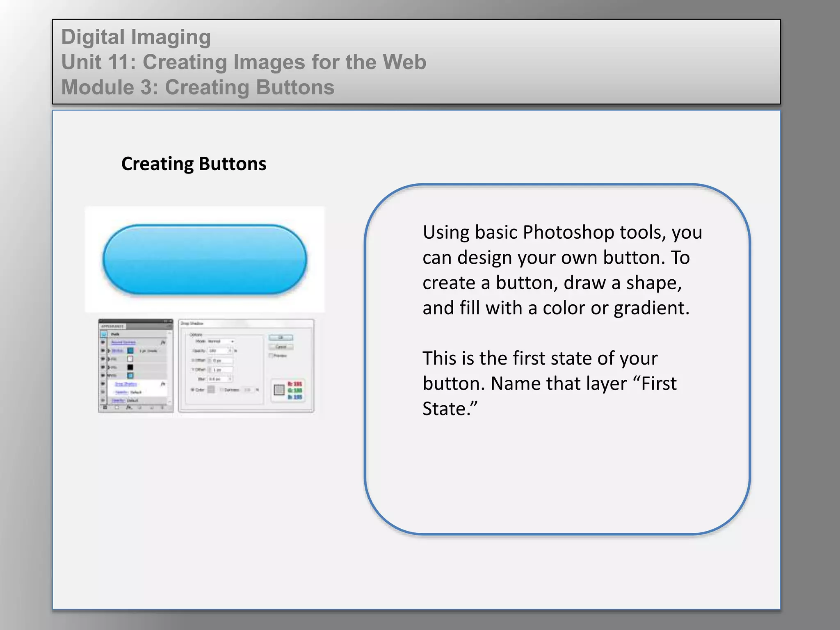The height and width of the screenshot is (630, 840).
Task: Click the black fill color swatch
Action: (130, 367)
